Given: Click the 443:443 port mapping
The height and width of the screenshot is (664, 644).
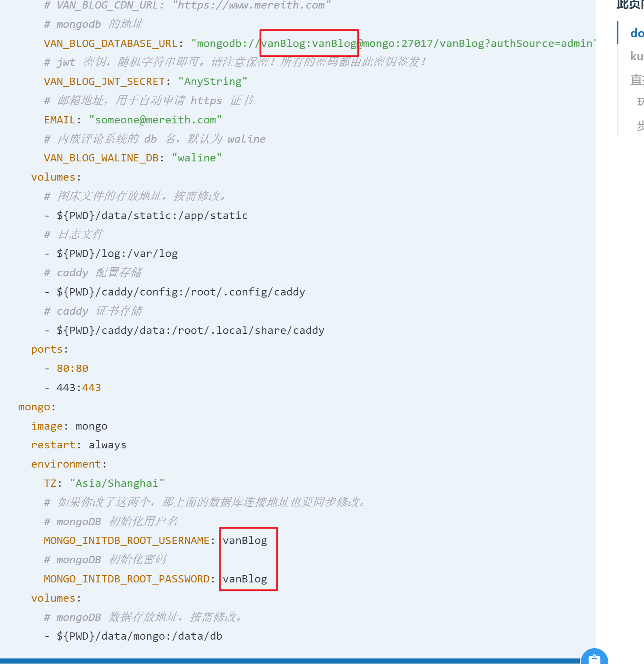Looking at the screenshot, I should (x=79, y=388).
